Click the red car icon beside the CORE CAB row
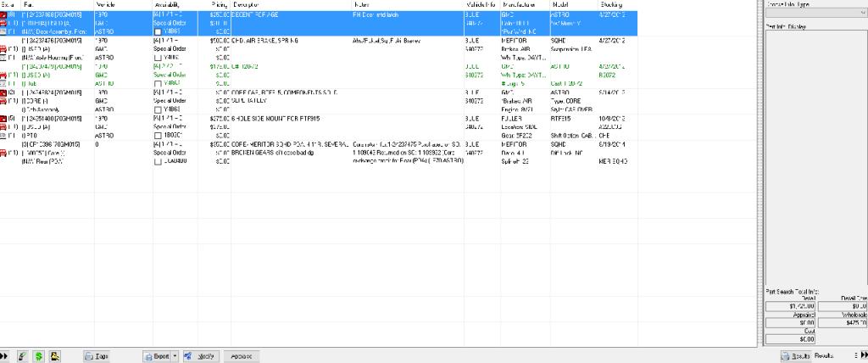The width and height of the screenshot is (868, 363). pyautogui.click(x=4, y=92)
